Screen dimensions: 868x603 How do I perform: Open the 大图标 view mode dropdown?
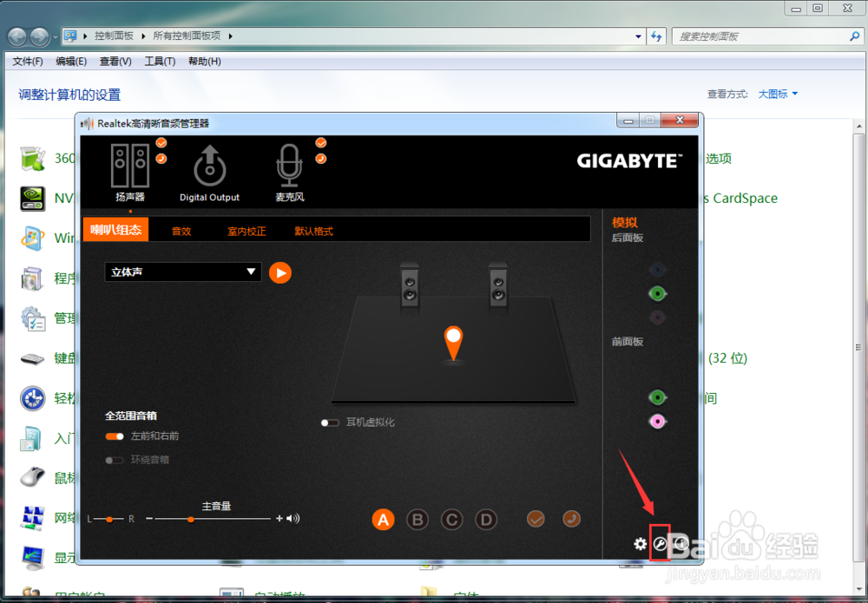pos(778,94)
